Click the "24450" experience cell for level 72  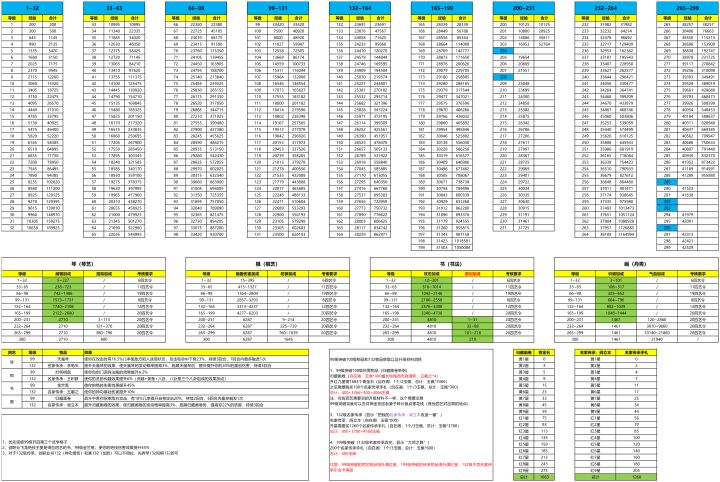tap(196, 64)
